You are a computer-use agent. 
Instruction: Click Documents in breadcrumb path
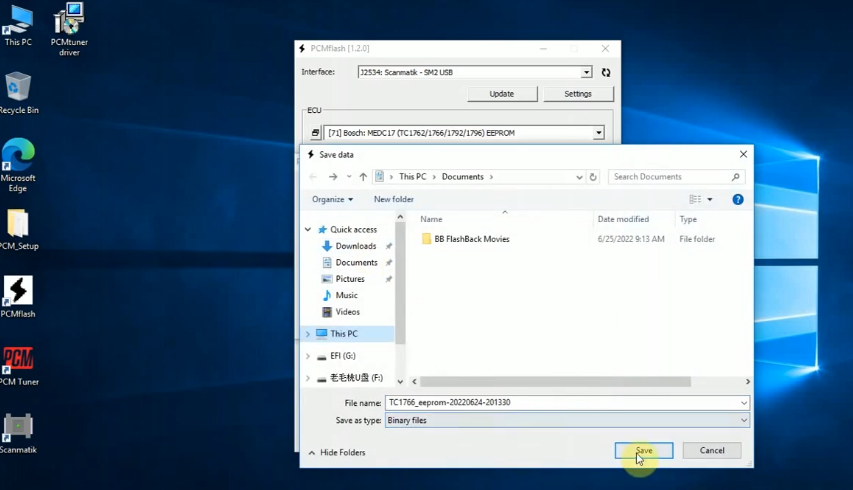pos(462,177)
